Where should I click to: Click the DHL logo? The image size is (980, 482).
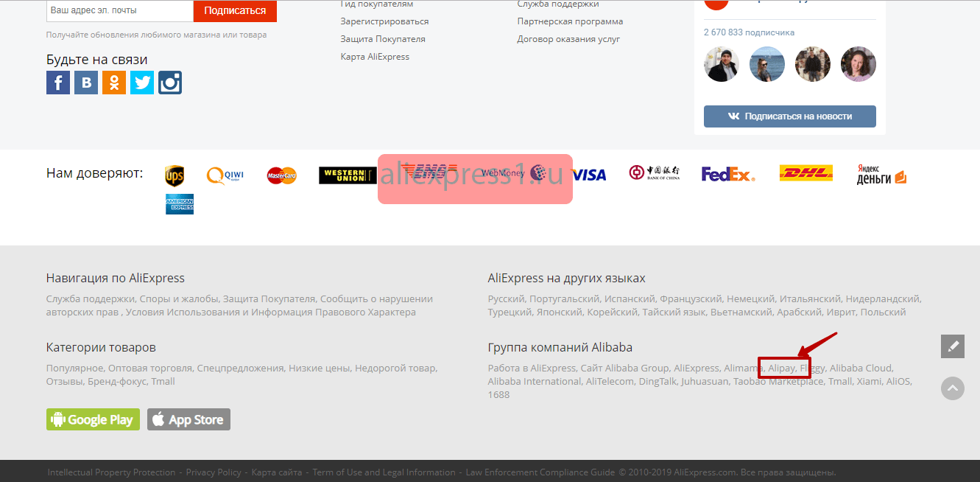tap(806, 173)
